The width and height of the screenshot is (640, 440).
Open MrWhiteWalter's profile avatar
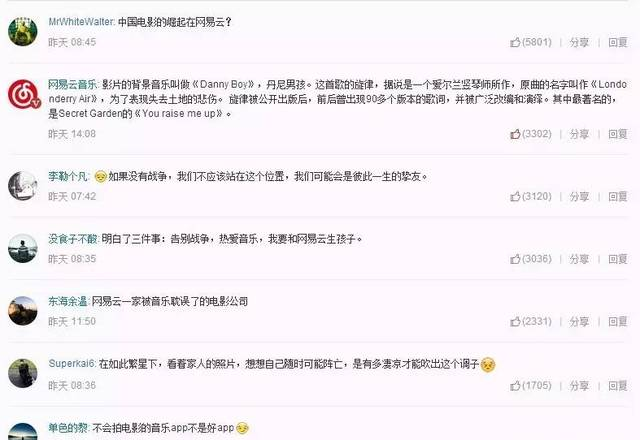22,31
